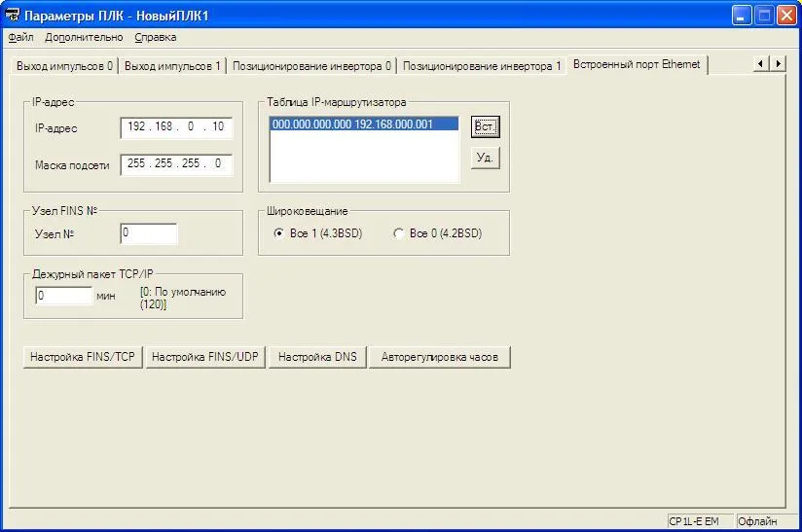This screenshot has height=532, width=802.
Task: Open the 'Настройка DNS' settings
Action: point(317,357)
